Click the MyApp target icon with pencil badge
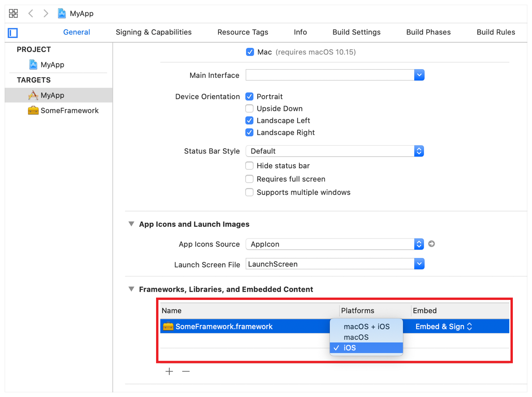532x397 pixels. (x=34, y=95)
